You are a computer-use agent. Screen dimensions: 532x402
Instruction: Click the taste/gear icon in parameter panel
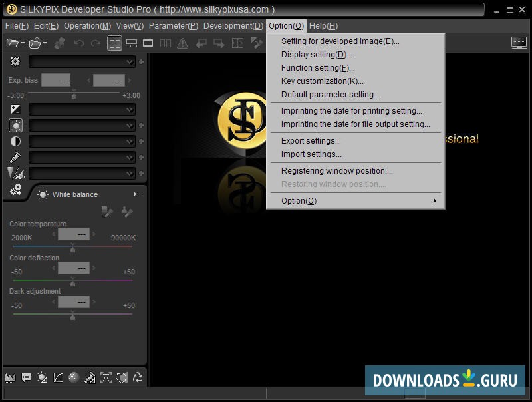pos(15,61)
